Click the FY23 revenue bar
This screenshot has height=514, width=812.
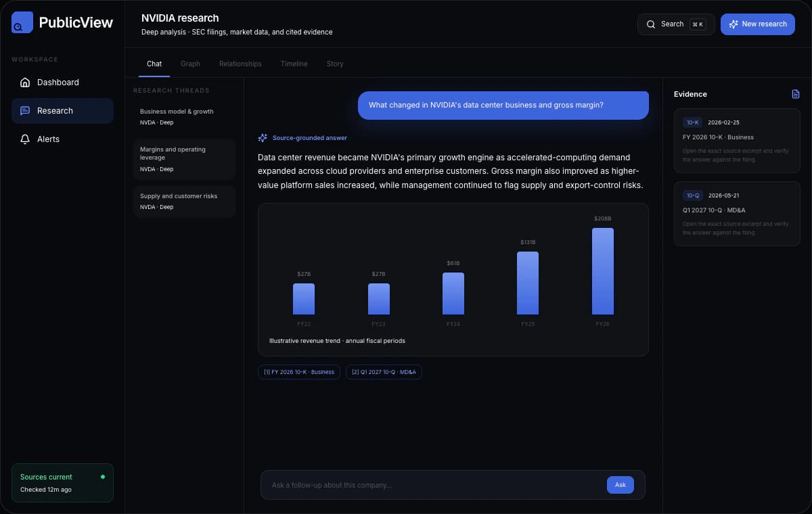coord(378,299)
